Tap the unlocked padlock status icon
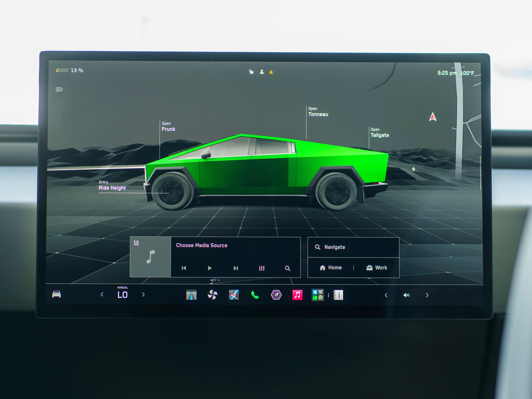 pyautogui.click(x=251, y=72)
